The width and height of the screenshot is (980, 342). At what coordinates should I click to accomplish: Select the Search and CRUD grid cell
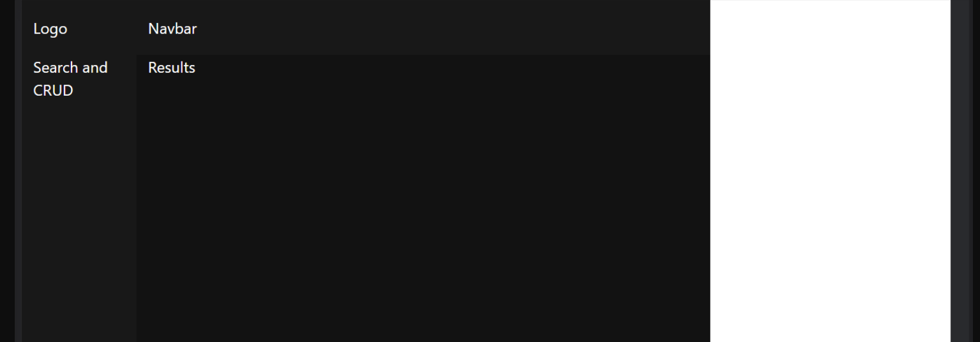click(x=79, y=198)
